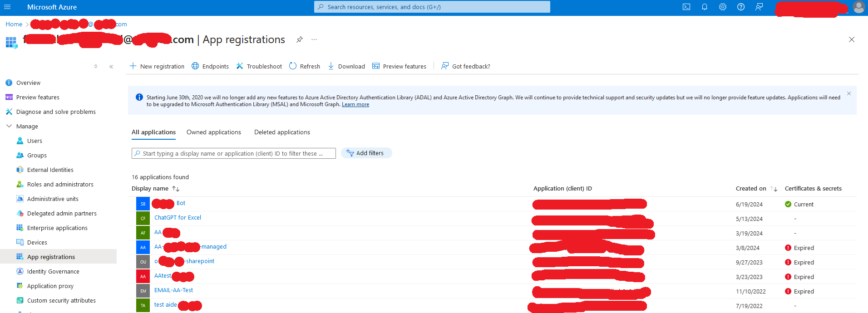Sort by Display name column
The image size is (868, 313).
coord(156,188)
